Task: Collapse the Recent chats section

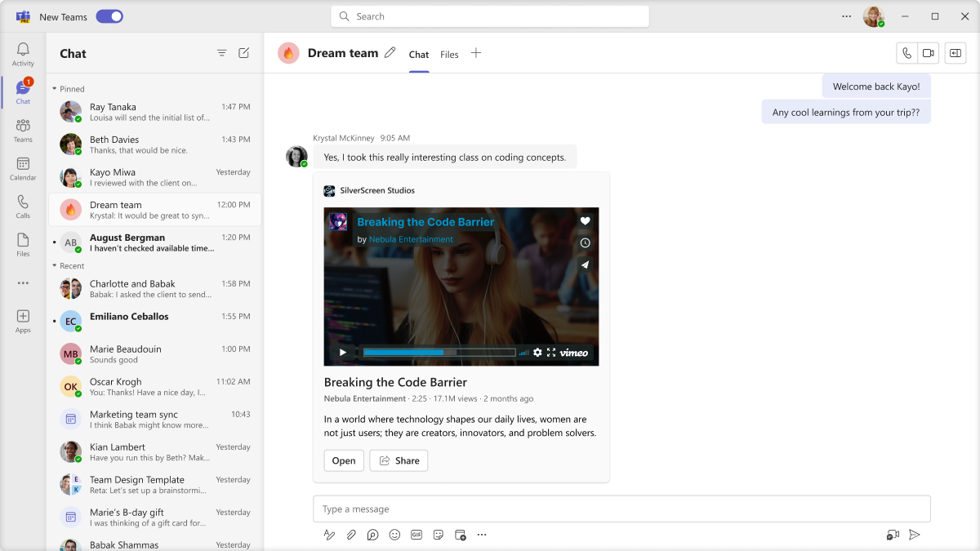Action: 55,266
